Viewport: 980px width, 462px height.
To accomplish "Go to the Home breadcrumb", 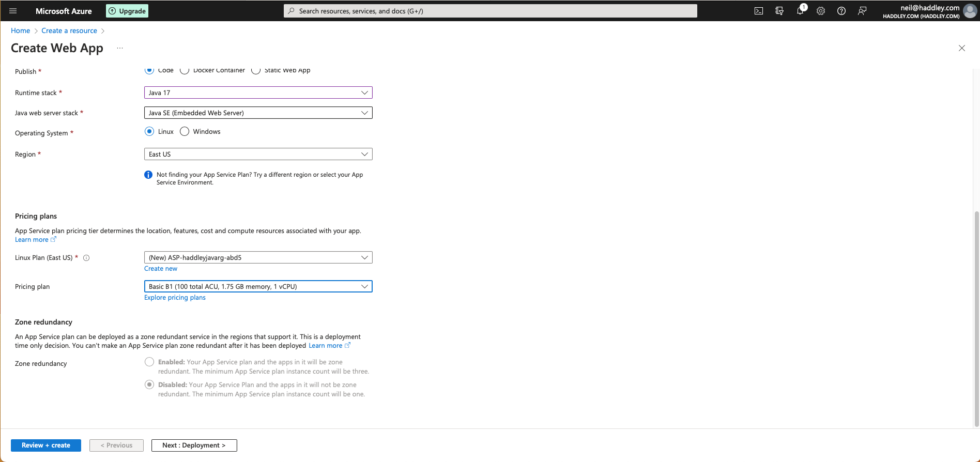I will (21, 30).
